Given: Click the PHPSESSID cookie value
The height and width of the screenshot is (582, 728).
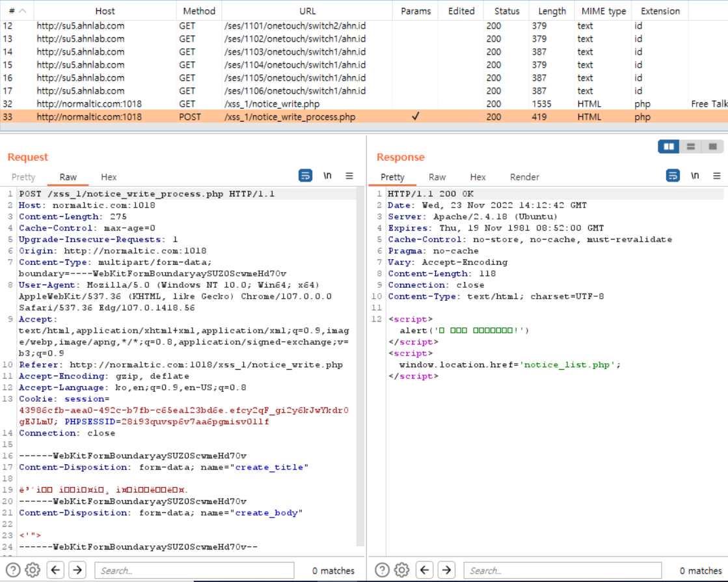Looking at the screenshot, I should (x=195, y=422).
